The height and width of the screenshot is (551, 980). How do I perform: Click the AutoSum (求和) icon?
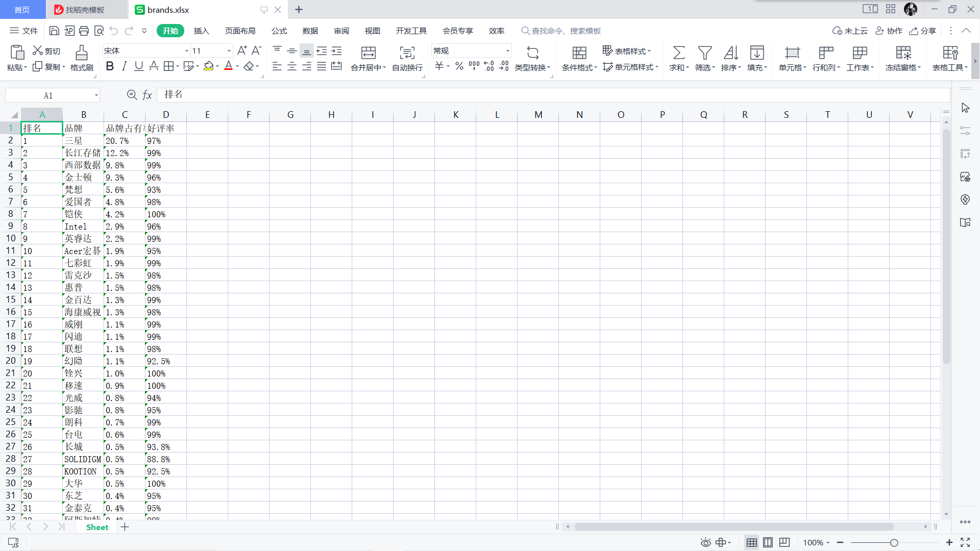[x=678, y=53]
